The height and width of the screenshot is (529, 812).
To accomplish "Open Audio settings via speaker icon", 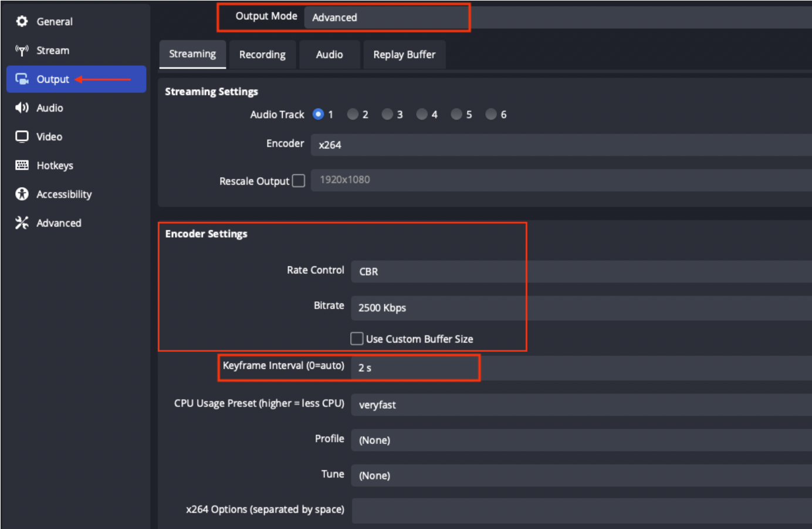I will pyautogui.click(x=22, y=107).
